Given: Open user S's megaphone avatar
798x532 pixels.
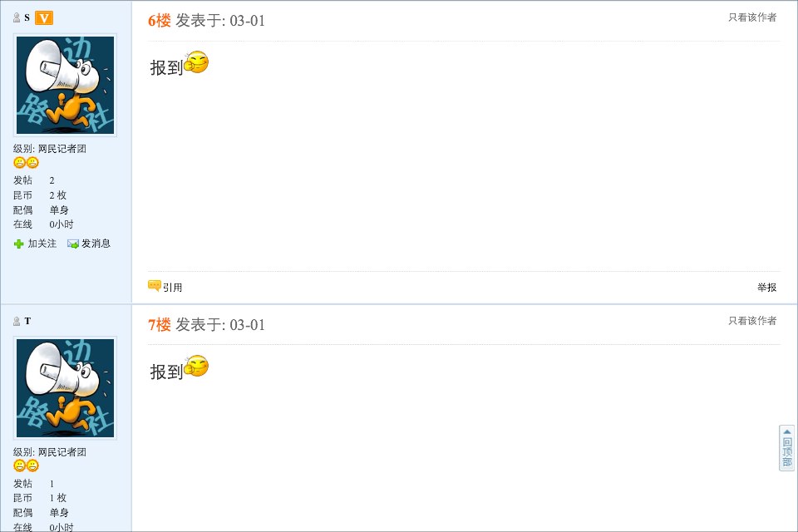Looking at the screenshot, I should (66, 85).
